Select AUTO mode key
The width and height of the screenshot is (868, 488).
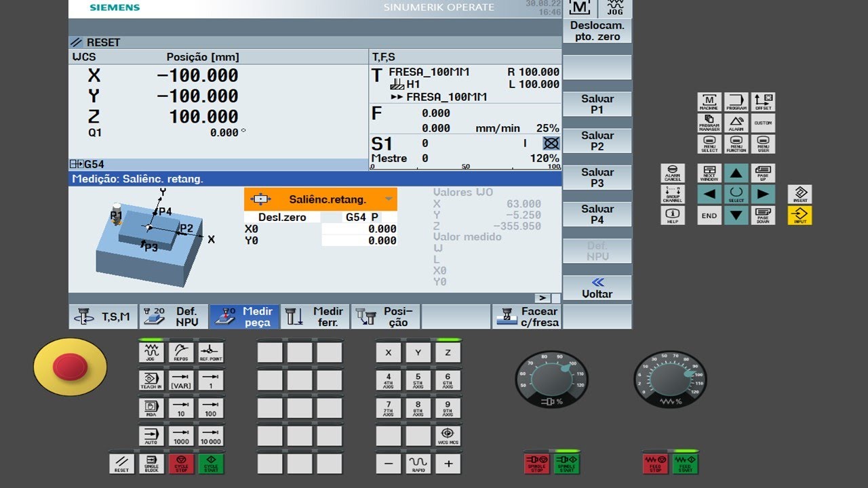(x=151, y=436)
